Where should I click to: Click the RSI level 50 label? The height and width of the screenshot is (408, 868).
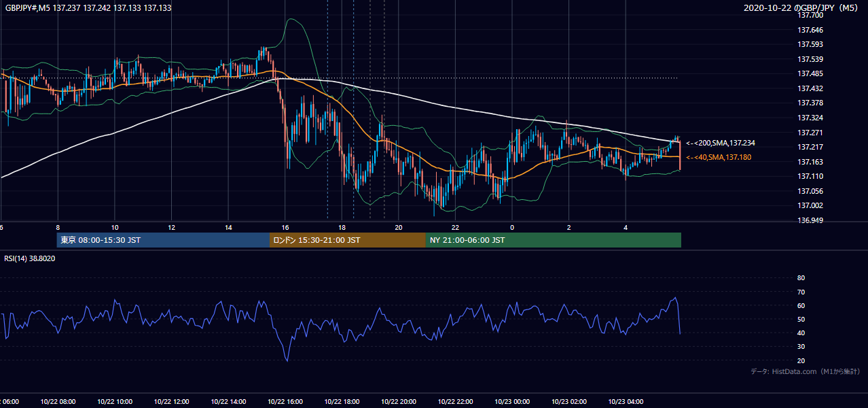(x=801, y=319)
